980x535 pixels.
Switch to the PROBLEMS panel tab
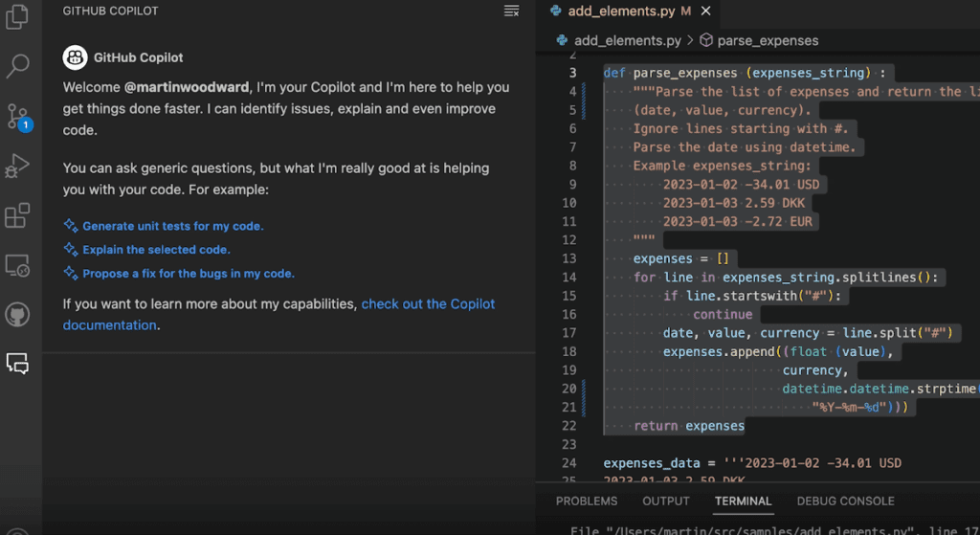tap(587, 502)
